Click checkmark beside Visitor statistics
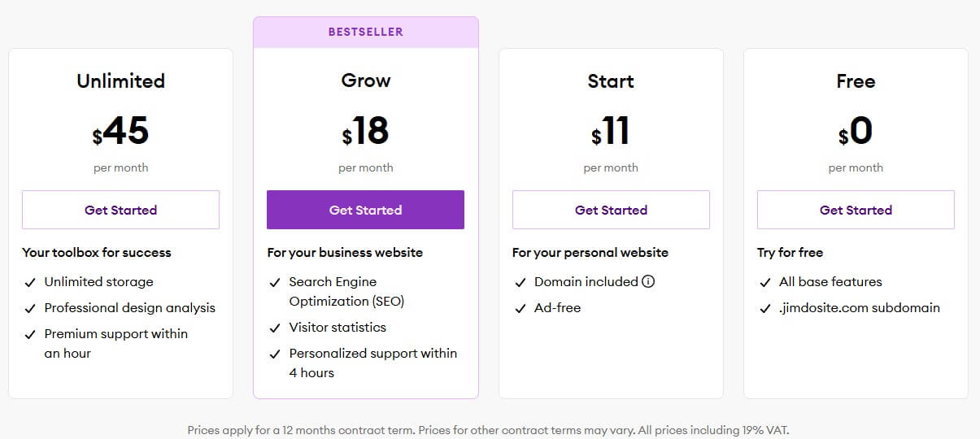This screenshot has height=439, width=980. (x=275, y=328)
